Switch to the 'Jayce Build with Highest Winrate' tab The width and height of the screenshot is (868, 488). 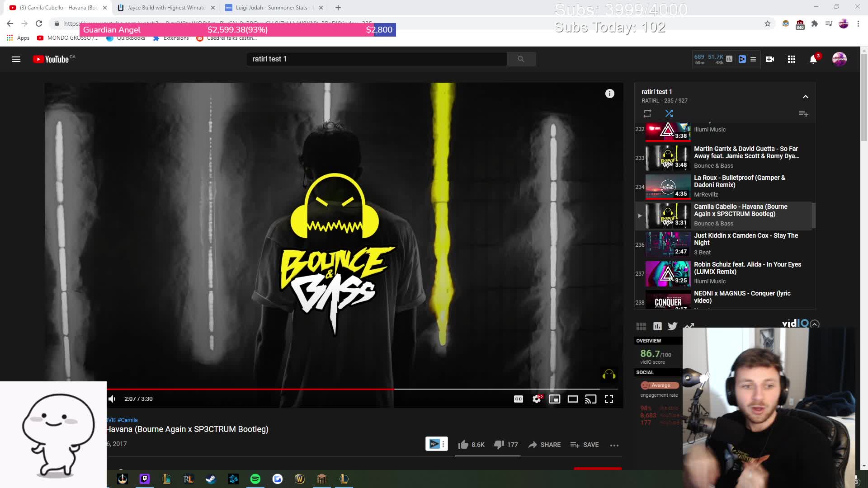166,8
